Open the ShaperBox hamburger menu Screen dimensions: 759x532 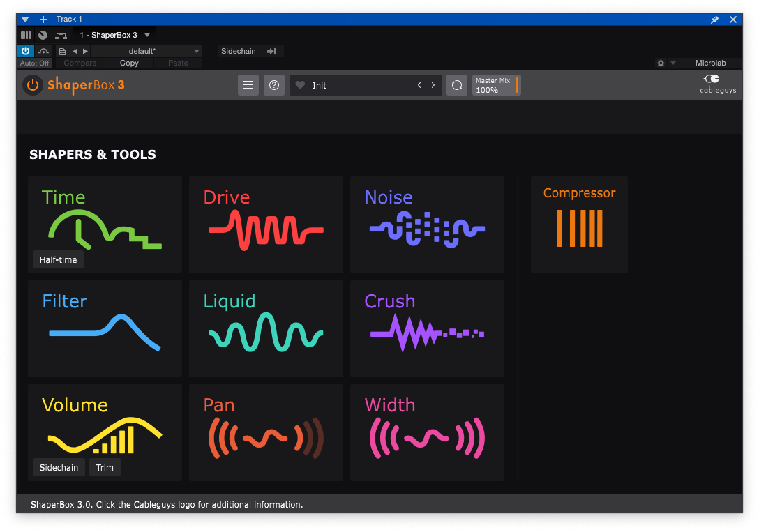coord(248,85)
